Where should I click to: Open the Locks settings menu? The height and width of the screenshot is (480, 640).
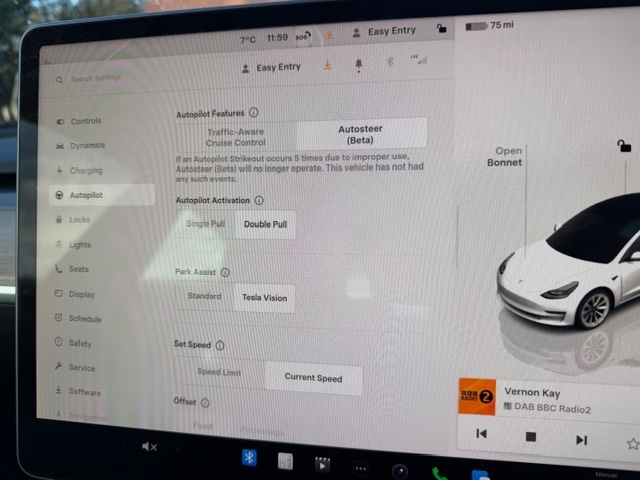tap(73, 220)
